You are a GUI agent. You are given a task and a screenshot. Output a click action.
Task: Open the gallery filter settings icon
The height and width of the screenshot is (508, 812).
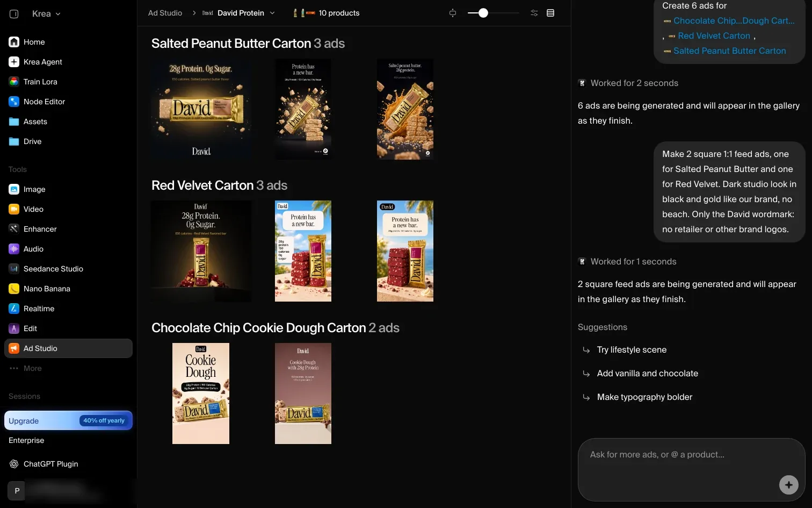(534, 13)
